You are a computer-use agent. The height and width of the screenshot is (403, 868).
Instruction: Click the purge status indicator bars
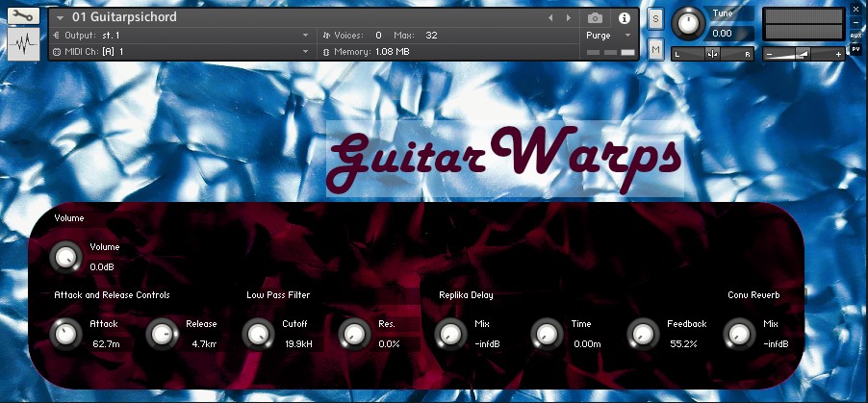(611, 52)
